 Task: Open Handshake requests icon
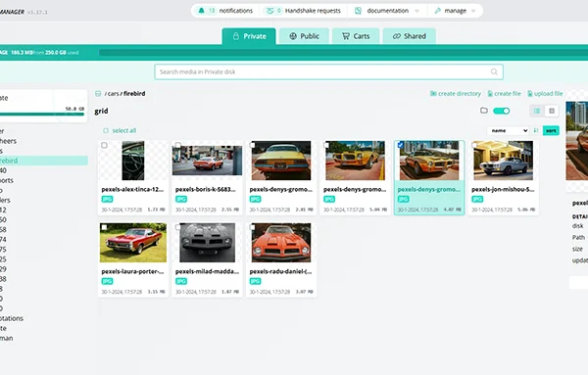269,11
